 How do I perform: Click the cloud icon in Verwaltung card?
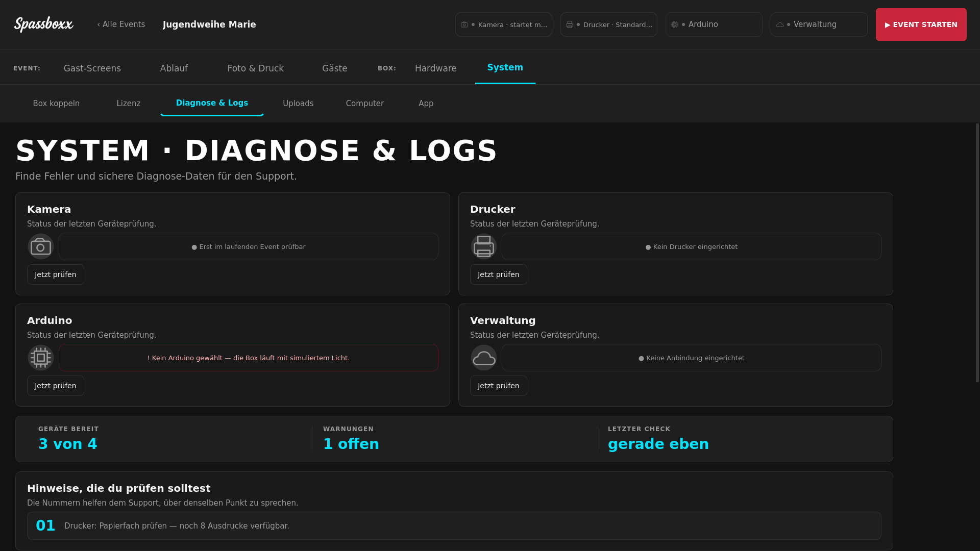(484, 358)
